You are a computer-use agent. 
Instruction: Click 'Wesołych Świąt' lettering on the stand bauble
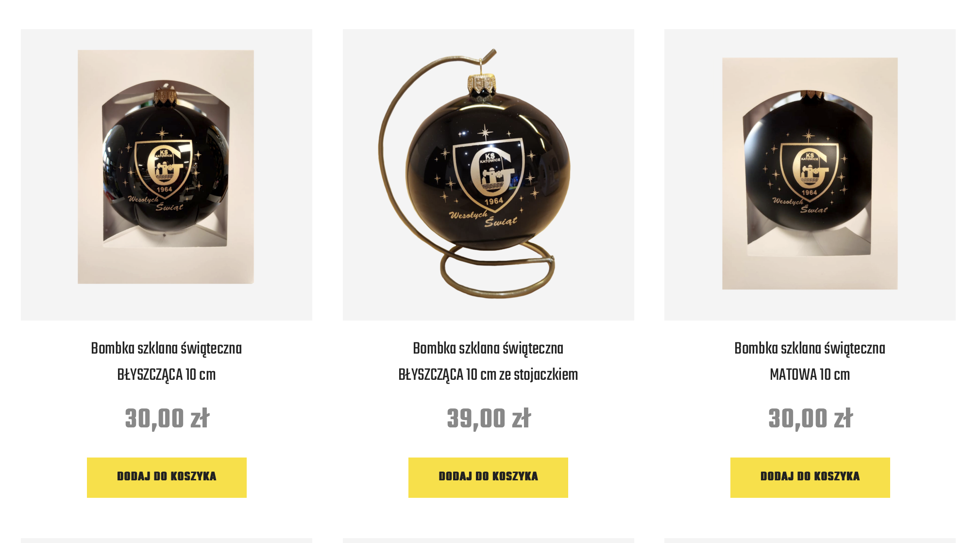coord(483,218)
